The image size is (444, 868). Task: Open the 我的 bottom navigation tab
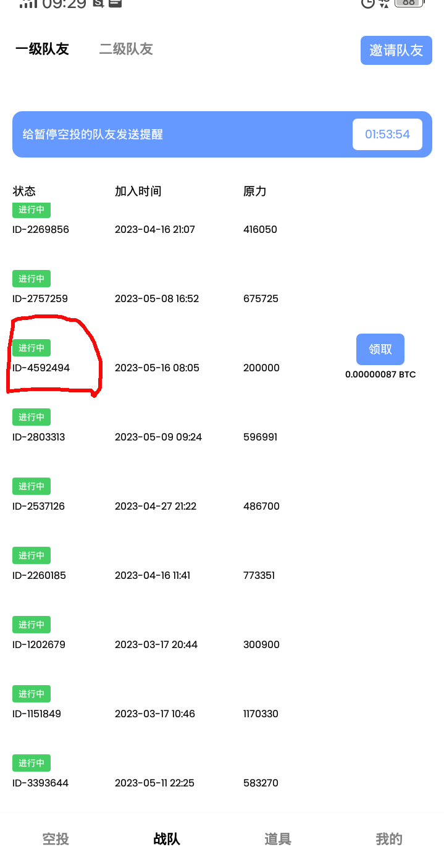[388, 839]
